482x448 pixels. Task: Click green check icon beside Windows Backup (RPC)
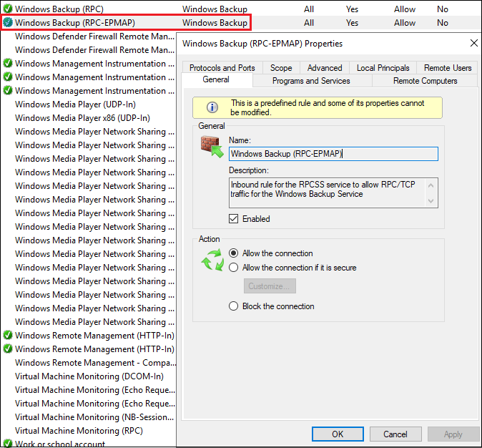8,9
